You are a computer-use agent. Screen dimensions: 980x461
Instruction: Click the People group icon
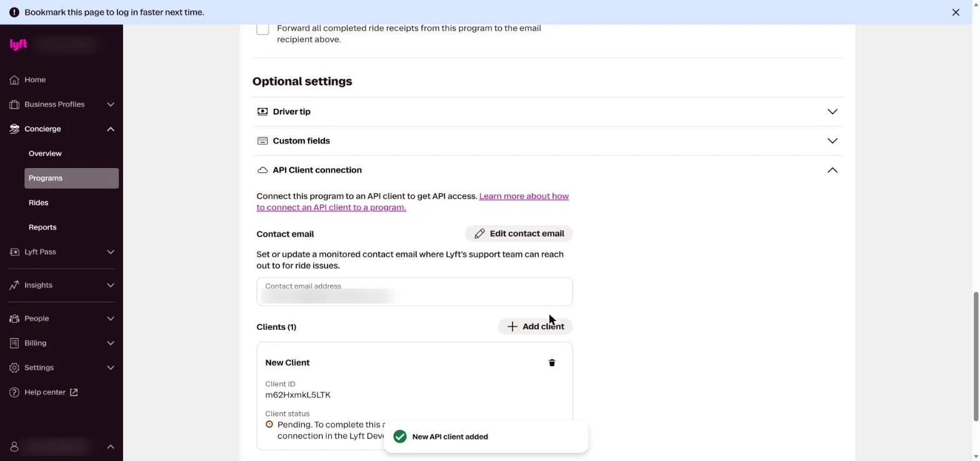click(14, 319)
